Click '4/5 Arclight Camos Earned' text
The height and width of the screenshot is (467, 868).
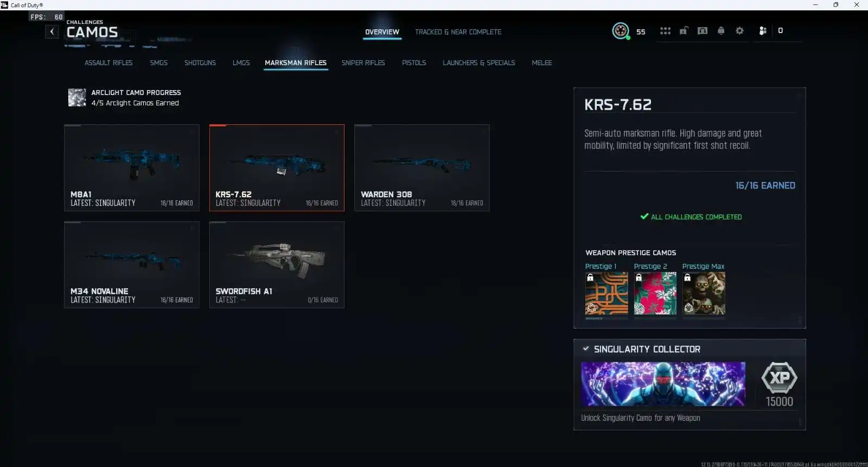click(135, 103)
